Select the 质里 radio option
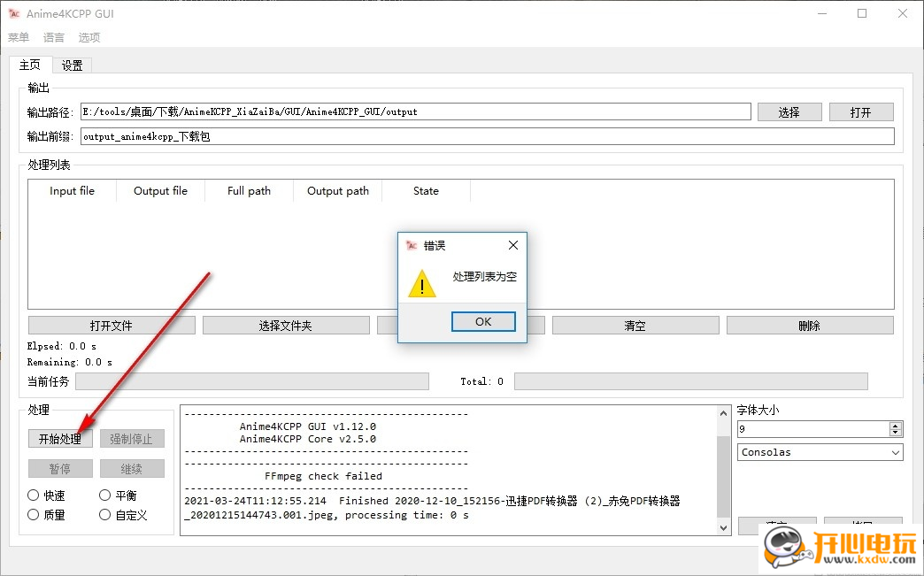This screenshot has height=576, width=924. [47, 515]
